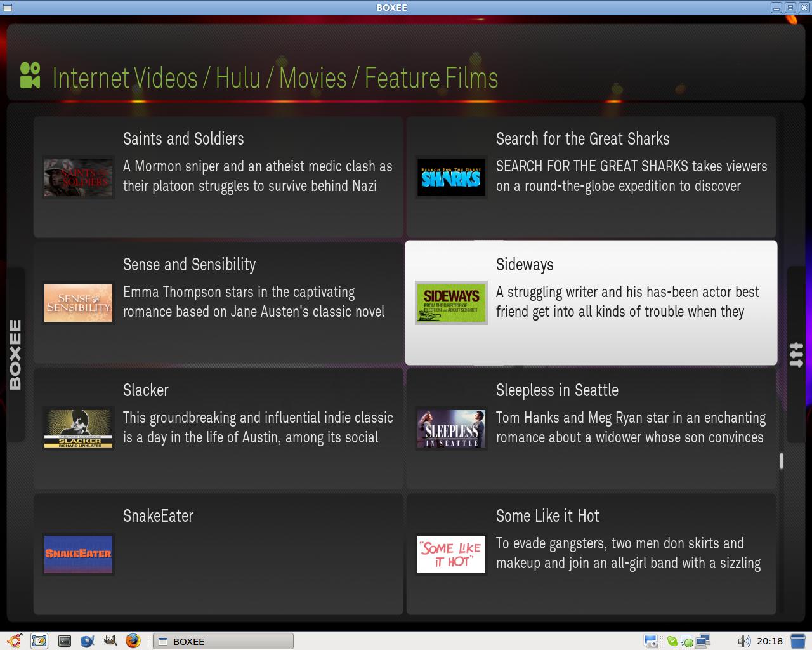812x650 pixels.
Task: Select the Saints and Soldiers title
Action: point(183,139)
